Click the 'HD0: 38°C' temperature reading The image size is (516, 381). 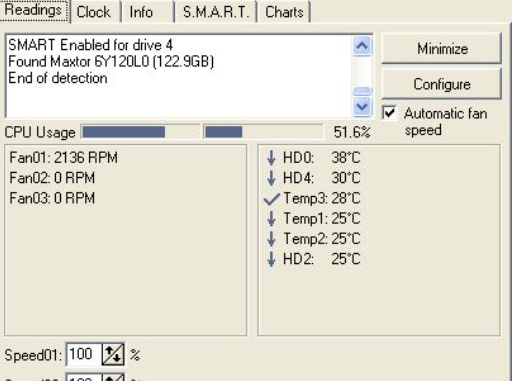click(x=322, y=158)
